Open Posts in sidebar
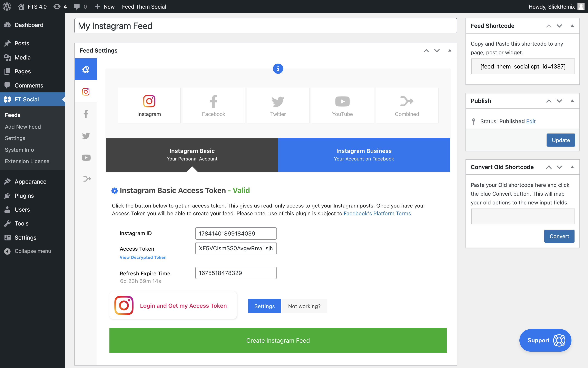This screenshot has height=368, width=588. click(32, 43)
